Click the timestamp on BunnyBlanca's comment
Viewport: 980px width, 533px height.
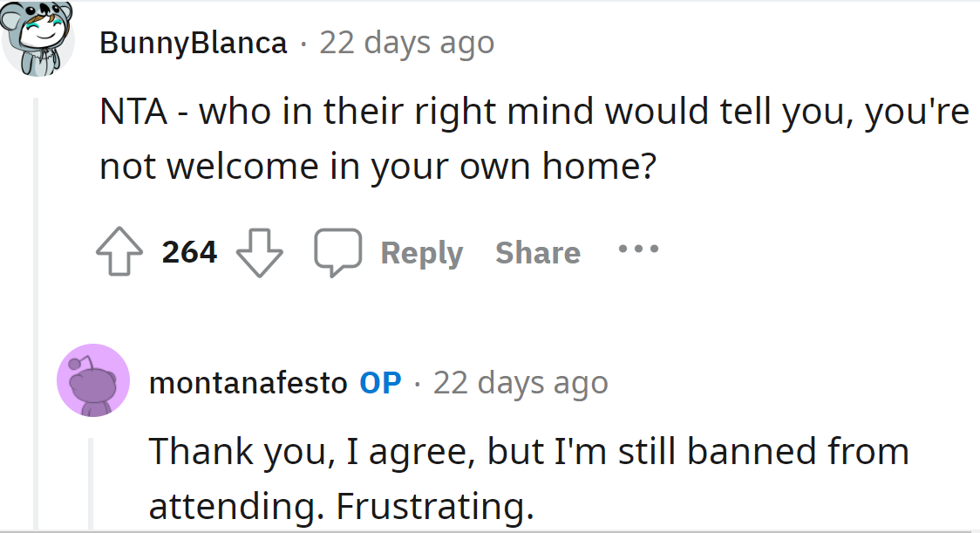click(x=406, y=42)
